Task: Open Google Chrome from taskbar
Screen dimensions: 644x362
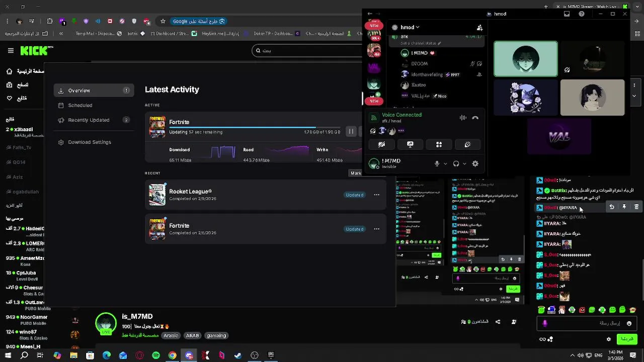Action: coord(173,355)
